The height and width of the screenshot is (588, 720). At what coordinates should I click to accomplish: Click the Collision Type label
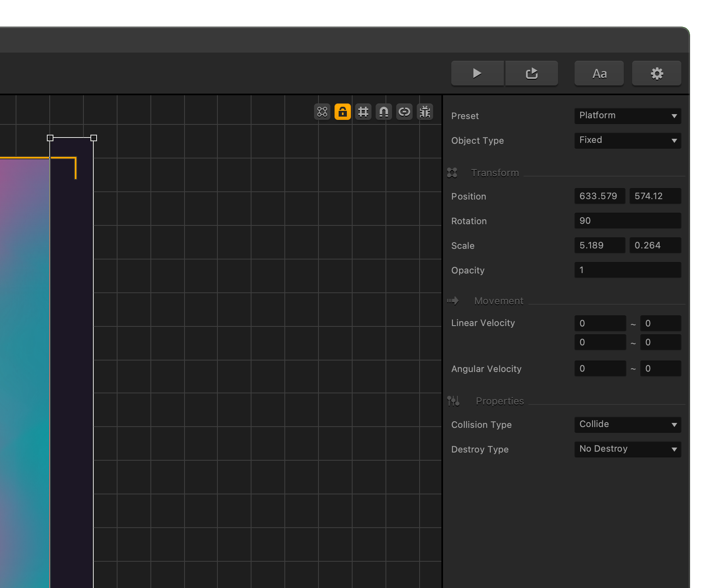[481, 425]
